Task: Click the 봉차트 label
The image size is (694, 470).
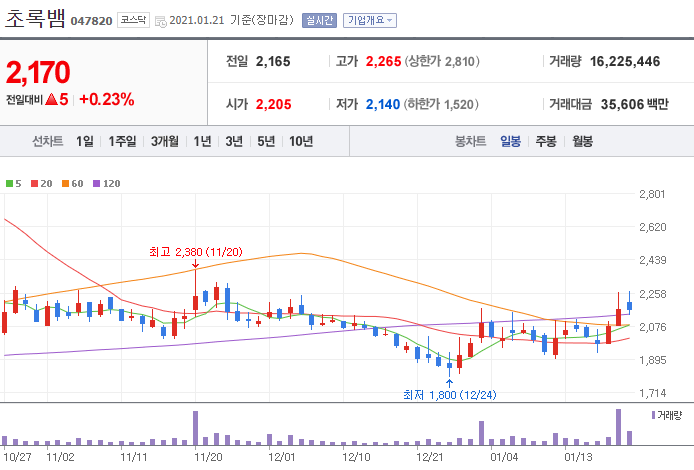Action: (470, 141)
